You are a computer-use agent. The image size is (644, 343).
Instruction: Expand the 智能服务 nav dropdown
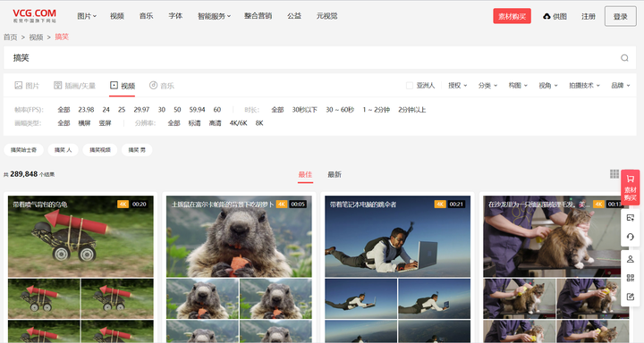tap(214, 16)
